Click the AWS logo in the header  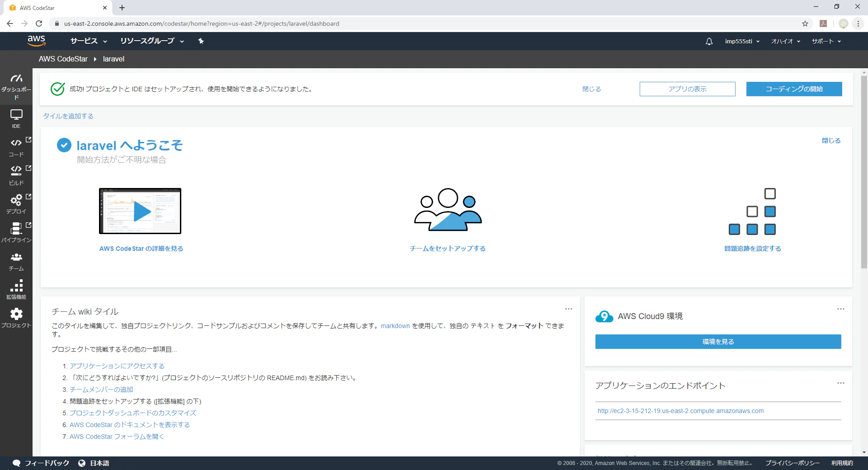tap(36, 41)
